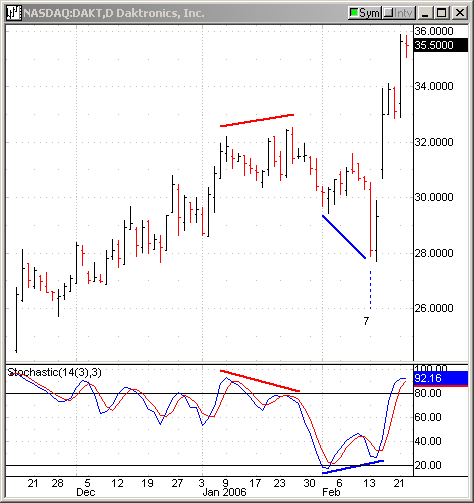Click the date label 12 on time axis
This screenshot has width=474, height=503.
pyautogui.click(x=117, y=483)
